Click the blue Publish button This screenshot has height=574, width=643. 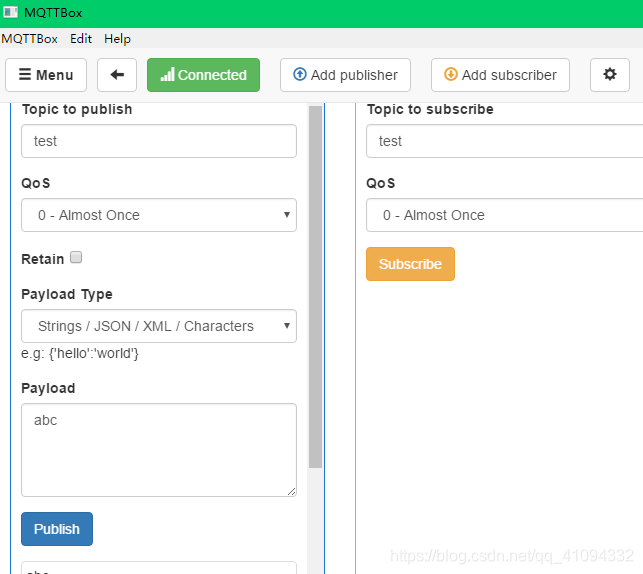click(x=57, y=529)
